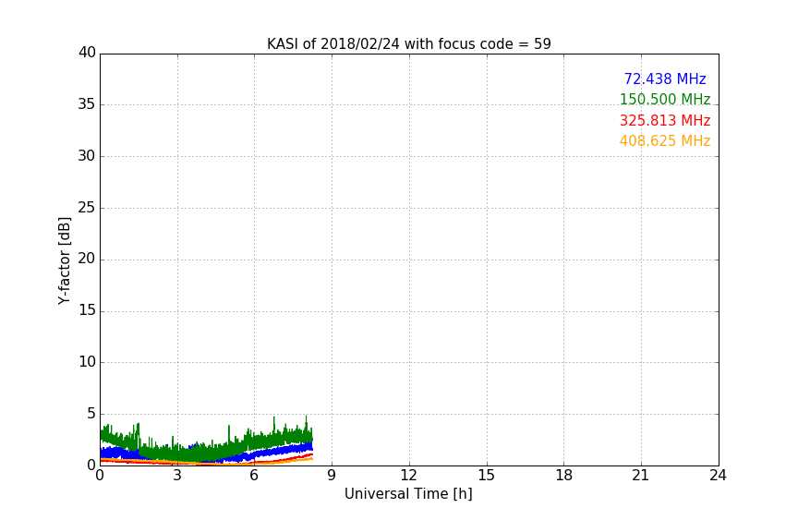
Task: Click the y-axis tick label '40'
Action: [x=87, y=53]
